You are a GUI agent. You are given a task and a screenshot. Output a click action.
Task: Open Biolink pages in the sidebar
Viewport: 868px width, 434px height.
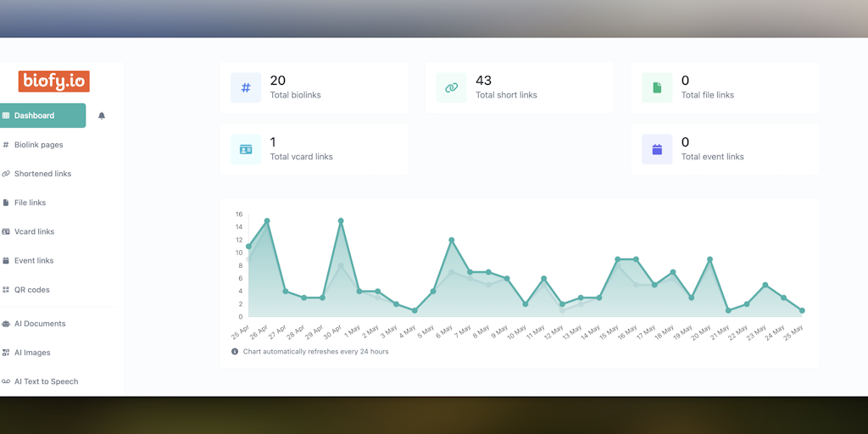click(39, 144)
